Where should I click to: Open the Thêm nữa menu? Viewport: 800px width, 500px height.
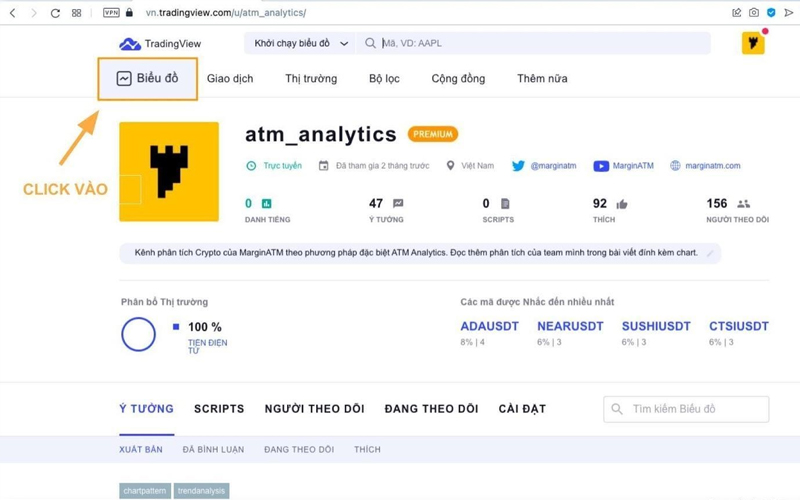click(x=542, y=79)
